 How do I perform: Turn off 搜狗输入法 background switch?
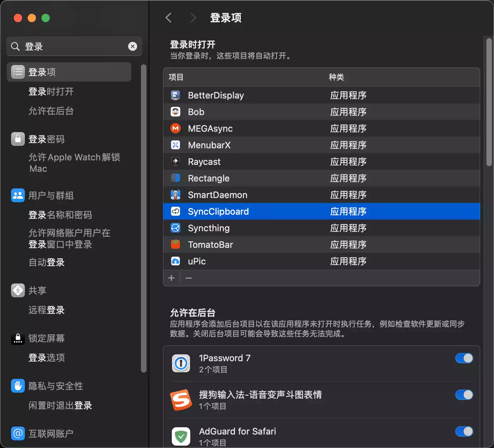(464, 395)
